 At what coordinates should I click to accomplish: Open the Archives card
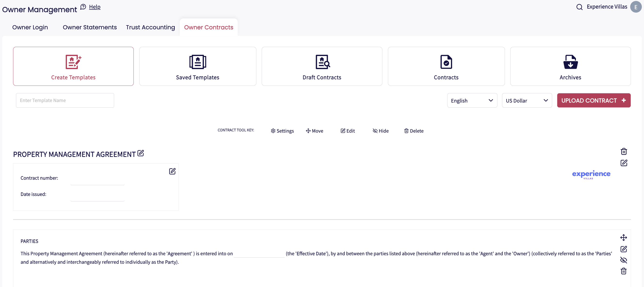coord(570,66)
